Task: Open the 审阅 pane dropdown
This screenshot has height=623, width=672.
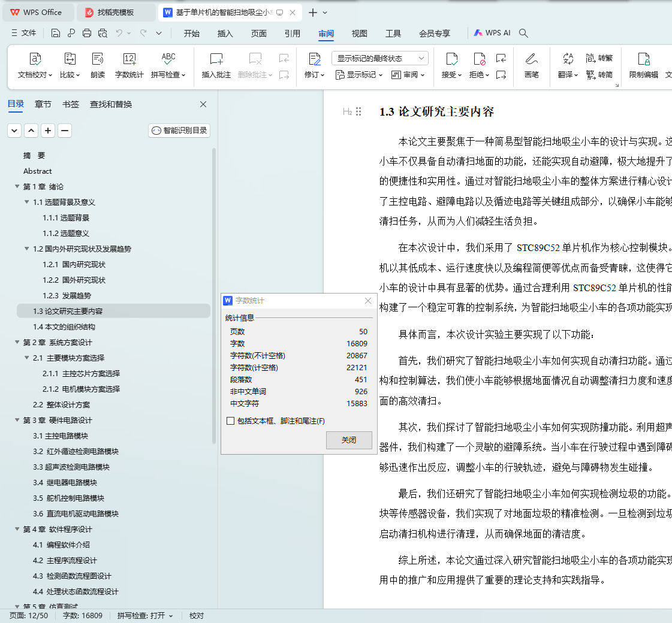Action: coord(408,75)
